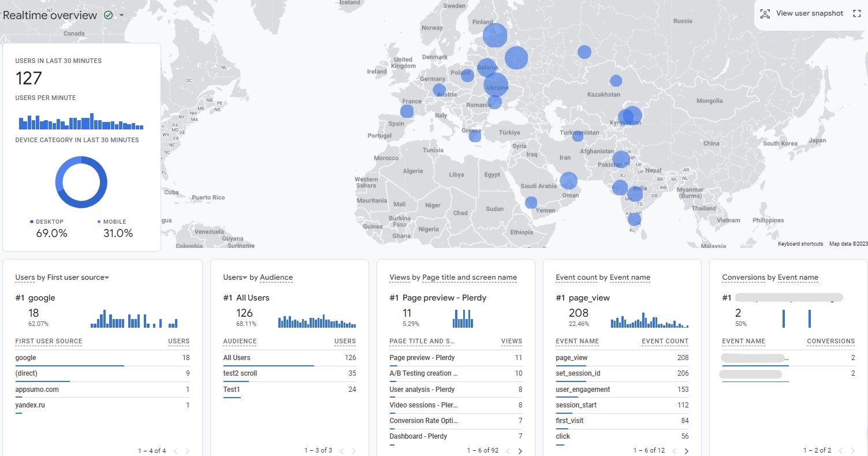Go to next page of Event count list
Screen dimensions: 868x456
click(x=686, y=451)
